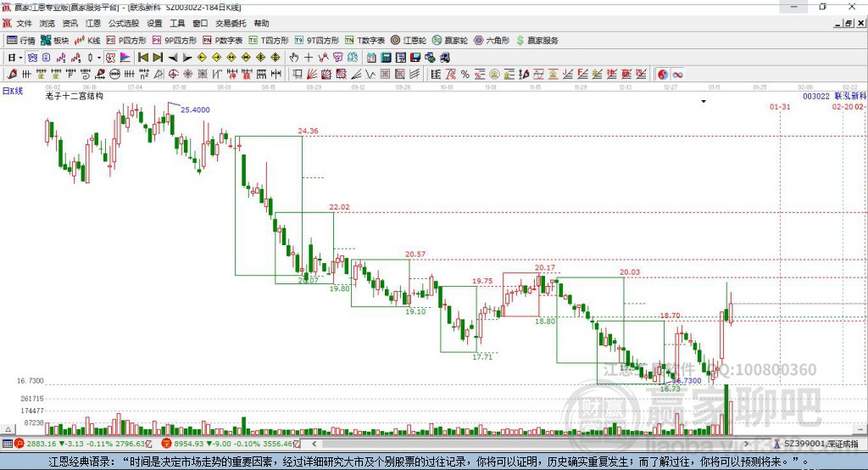This screenshot has width=868, height=470.
Task: Select the percent % tool icon
Action: (x=465, y=75)
